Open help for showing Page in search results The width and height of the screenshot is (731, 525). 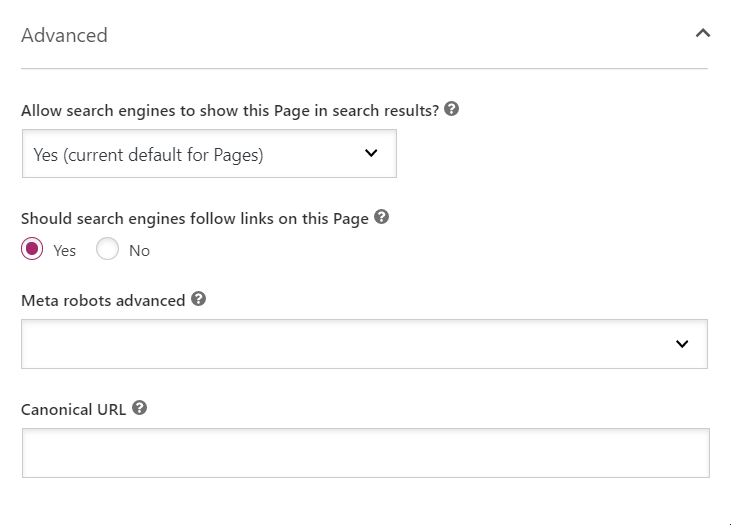point(451,109)
